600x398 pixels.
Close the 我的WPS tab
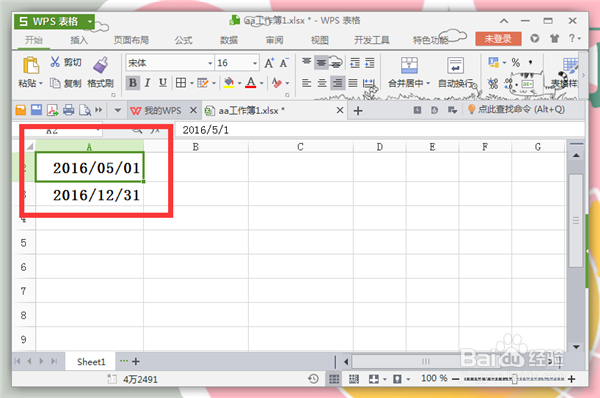click(193, 110)
